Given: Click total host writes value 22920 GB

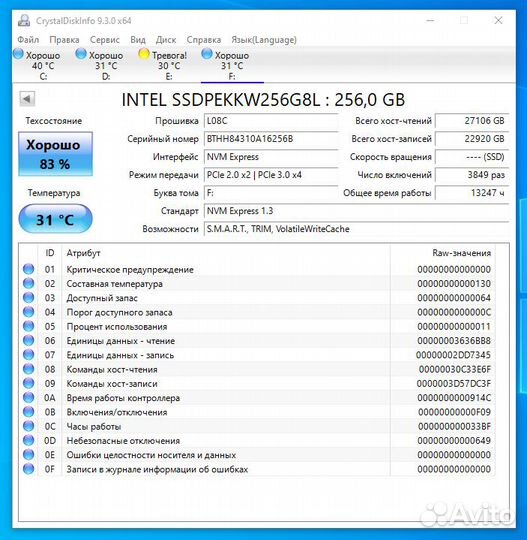Looking at the screenshot, I should click(x=472, y=139).
